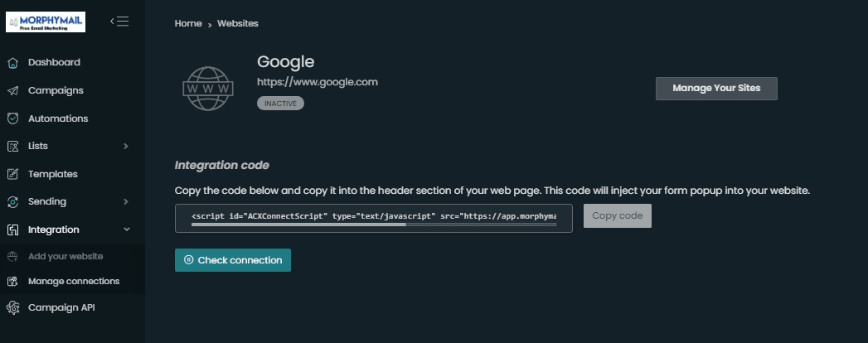Open the Manage connections menu item
The height and width of the screenshot is (343, 868).
[72, 281]
